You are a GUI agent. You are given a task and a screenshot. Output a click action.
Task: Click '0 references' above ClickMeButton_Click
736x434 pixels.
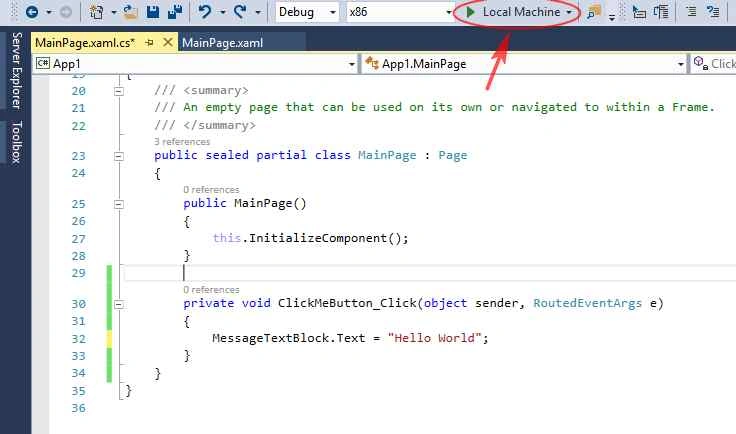tap(211, 289)
